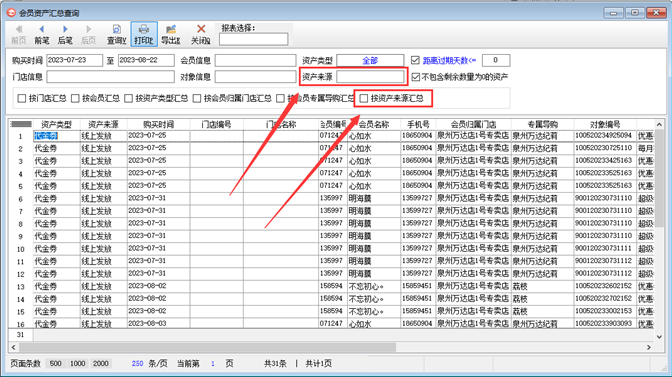Open the 报表选择 report selection box
672x377 pixels.
point(253,39)
